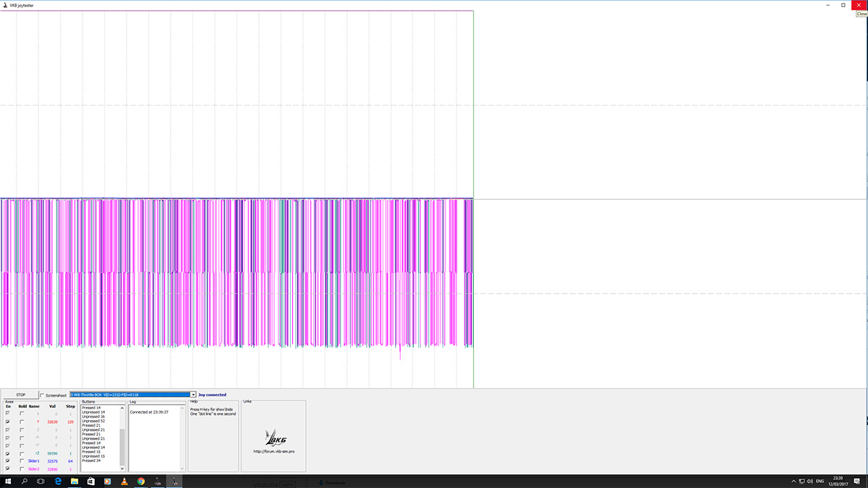The width and height of the screenshot is (868, 488).
Task: Switch to the first joystick app taskbar icon
Action: 158,481
